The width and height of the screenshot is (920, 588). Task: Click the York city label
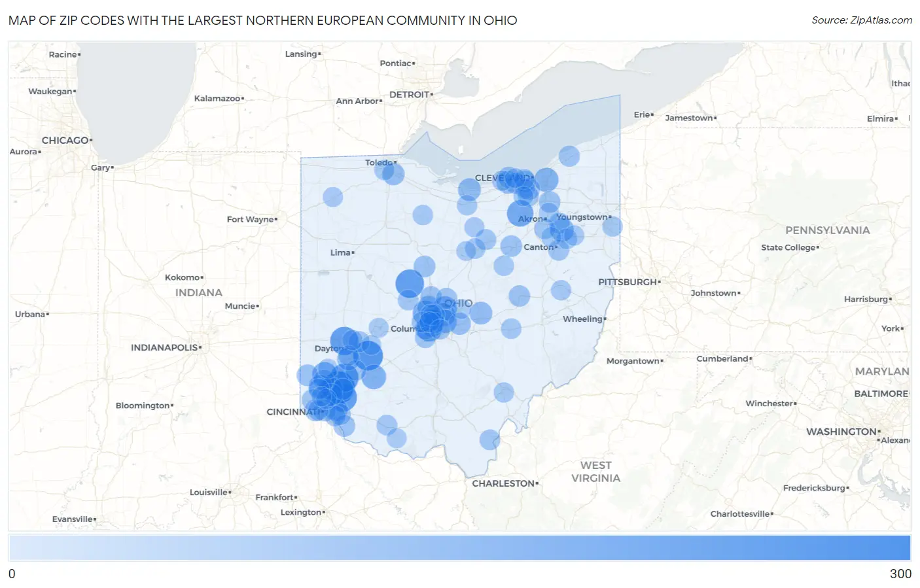coord(891,329)
